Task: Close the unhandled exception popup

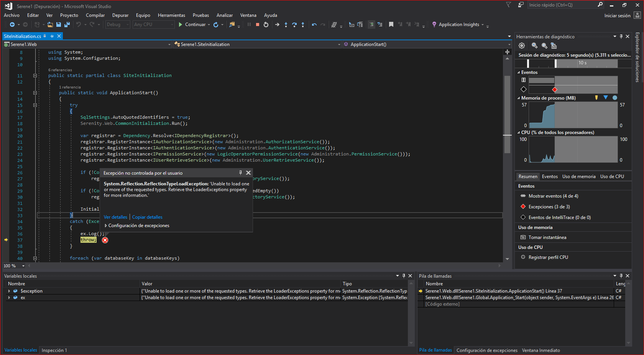Action: coord(248,173)
